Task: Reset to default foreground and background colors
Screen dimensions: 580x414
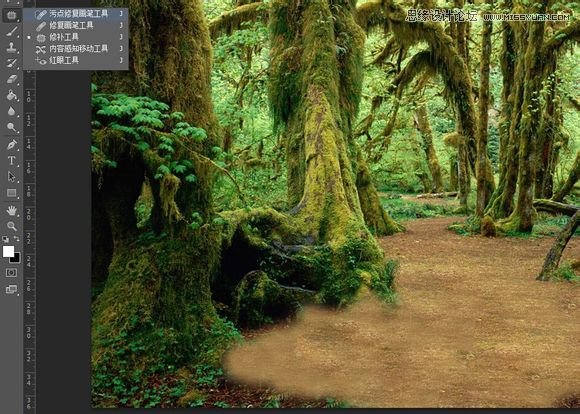Action: [x=5, y=239]
